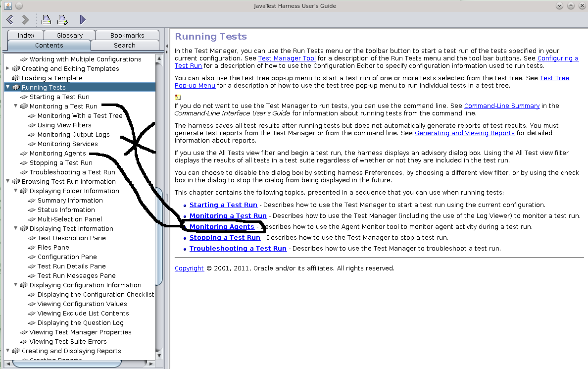The image size is (588, 369).
Task: Click the Java icon in the title bar
Action: pos(6,6)
